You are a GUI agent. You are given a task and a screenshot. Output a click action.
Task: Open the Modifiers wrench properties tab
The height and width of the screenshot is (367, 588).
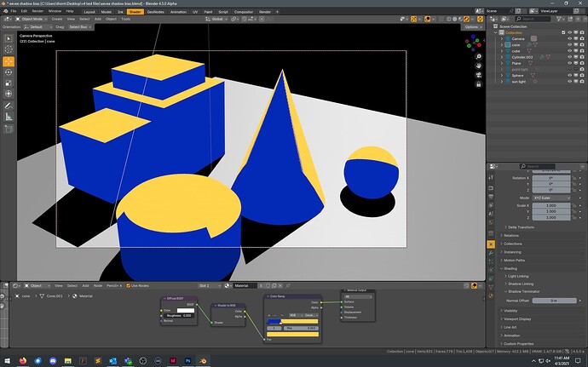[x=491, y=254]
